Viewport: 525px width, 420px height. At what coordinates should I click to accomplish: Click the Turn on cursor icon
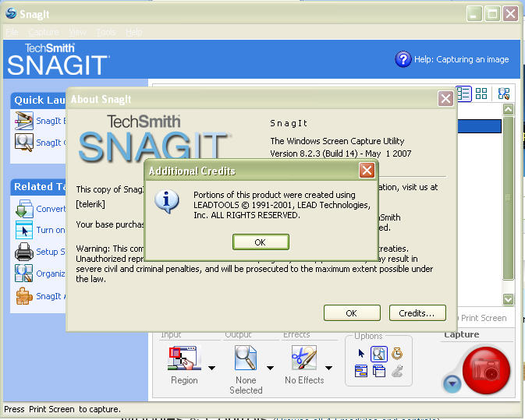click(x=23, y=230)
